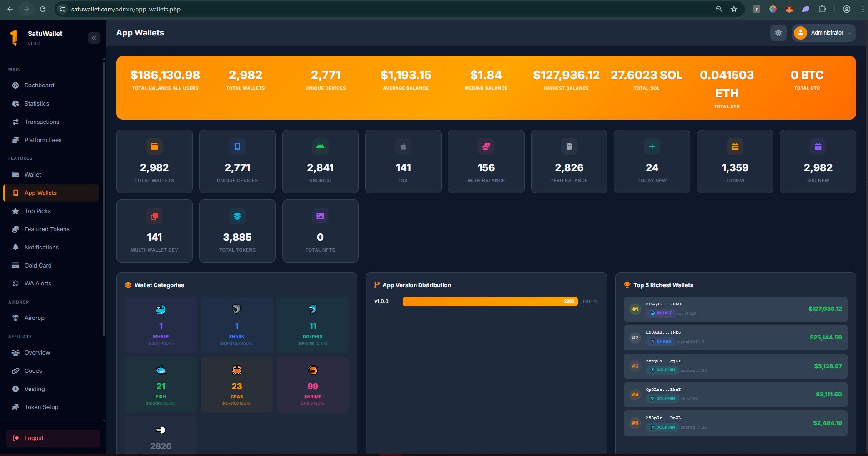Click the browser address bar URL
This screenshot has height=456, width=868.
126,9
